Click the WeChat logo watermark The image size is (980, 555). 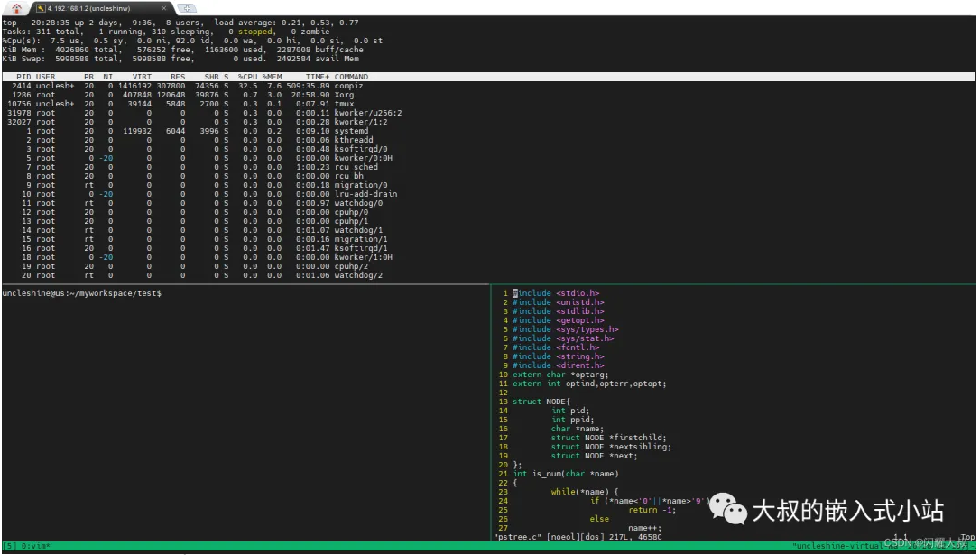click(727, 510)
